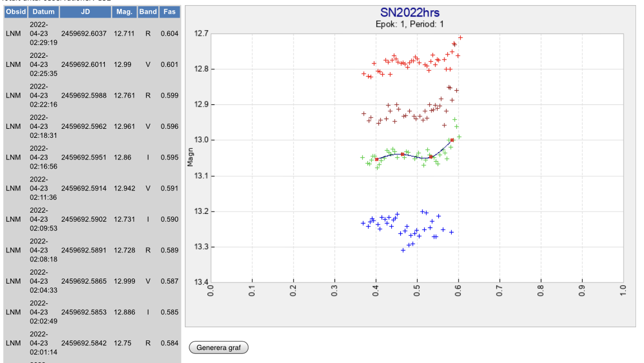Click the Datum column header

44,12
